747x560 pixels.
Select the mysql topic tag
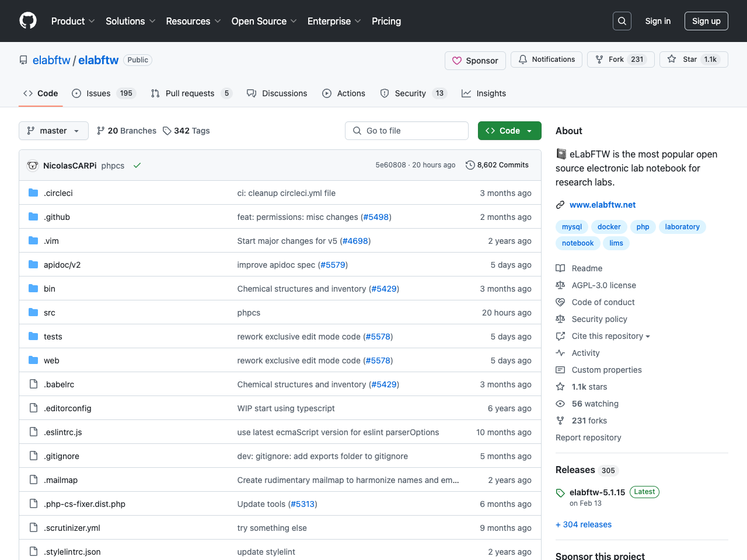(x=572, y=227)
